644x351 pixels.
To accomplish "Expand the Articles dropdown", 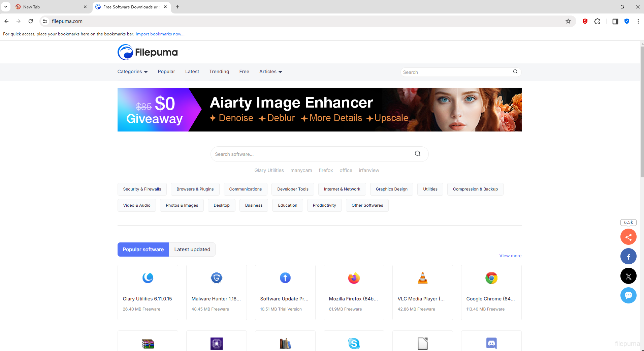I will pos(270,71).
